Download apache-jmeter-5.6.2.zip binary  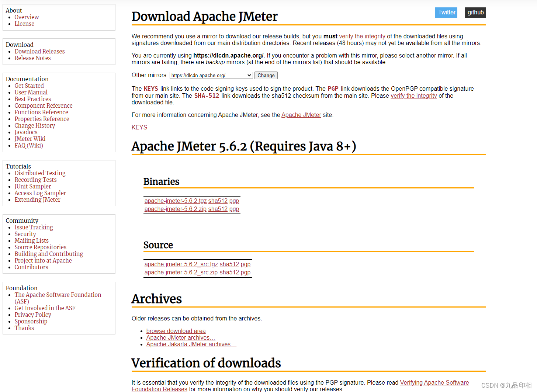point(176,209)
